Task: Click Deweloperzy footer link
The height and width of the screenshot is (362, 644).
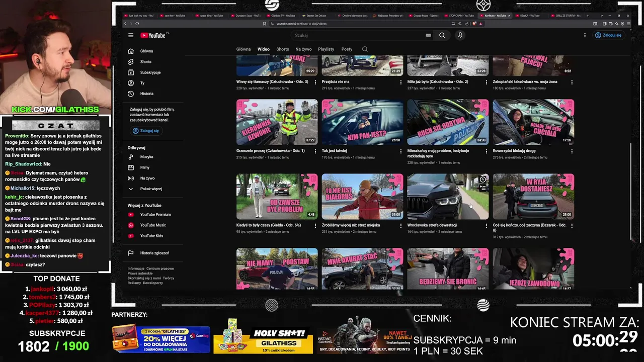Action: tap(153, 283)
